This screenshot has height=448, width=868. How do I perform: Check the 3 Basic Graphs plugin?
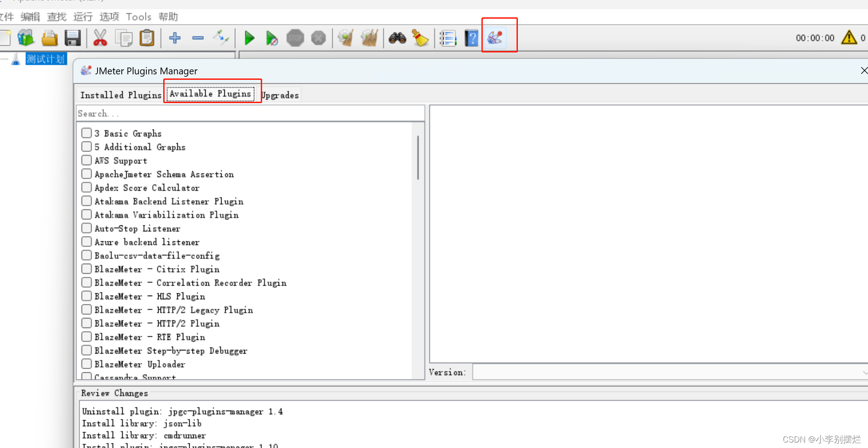pos(87,133)
